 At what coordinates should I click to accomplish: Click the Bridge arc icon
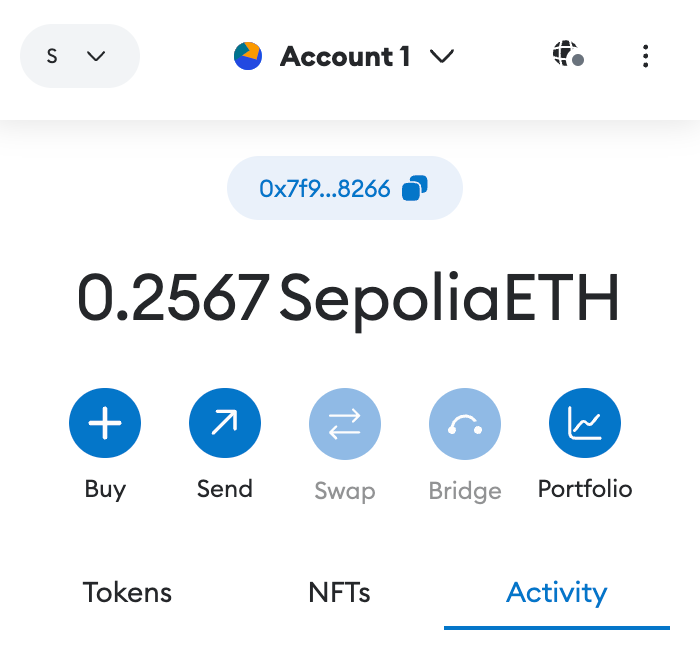click(465, 424)
